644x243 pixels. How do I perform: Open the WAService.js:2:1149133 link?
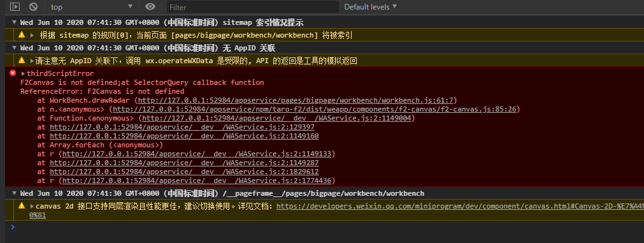(x=197, y=154)
